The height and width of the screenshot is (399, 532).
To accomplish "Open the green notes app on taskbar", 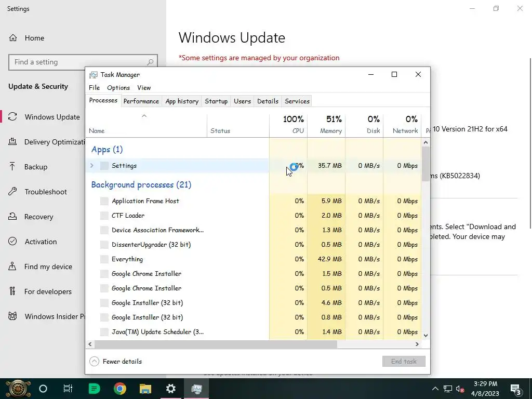I will tap(94, 389).
